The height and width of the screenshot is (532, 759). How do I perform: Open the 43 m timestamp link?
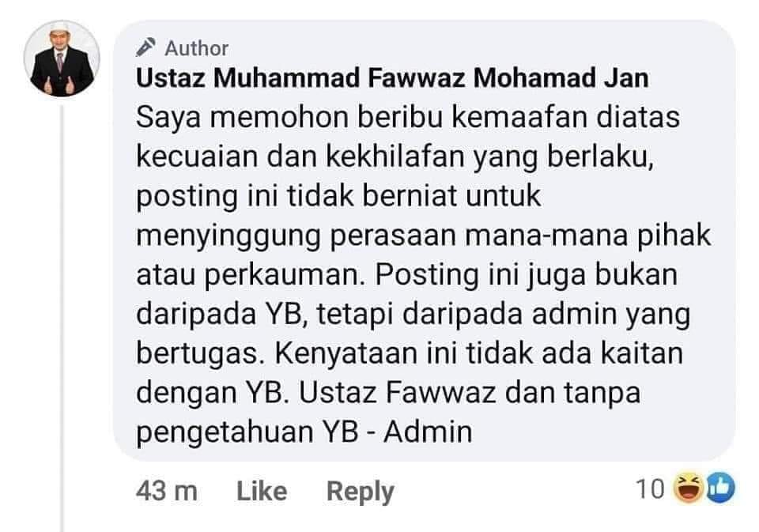(x=167, y=491)
